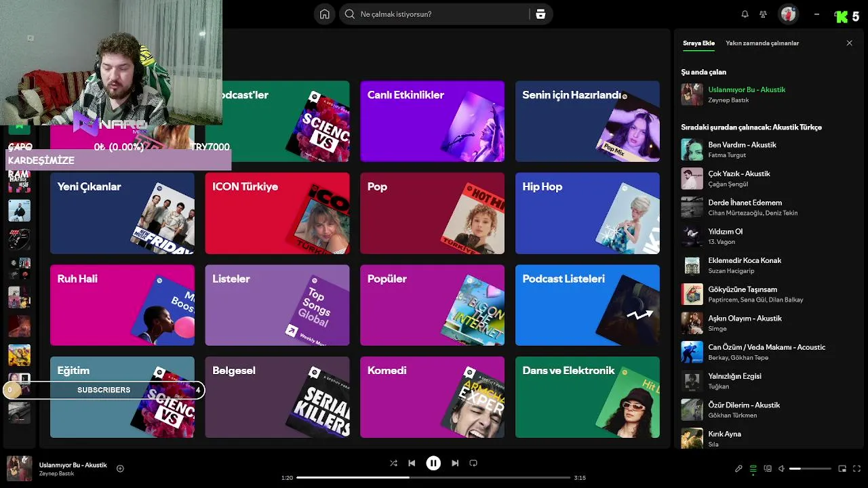Switch to Yakın zamanda çalınanlar tab
Screen dimensions: 868x488
click(x=762, y=43)
